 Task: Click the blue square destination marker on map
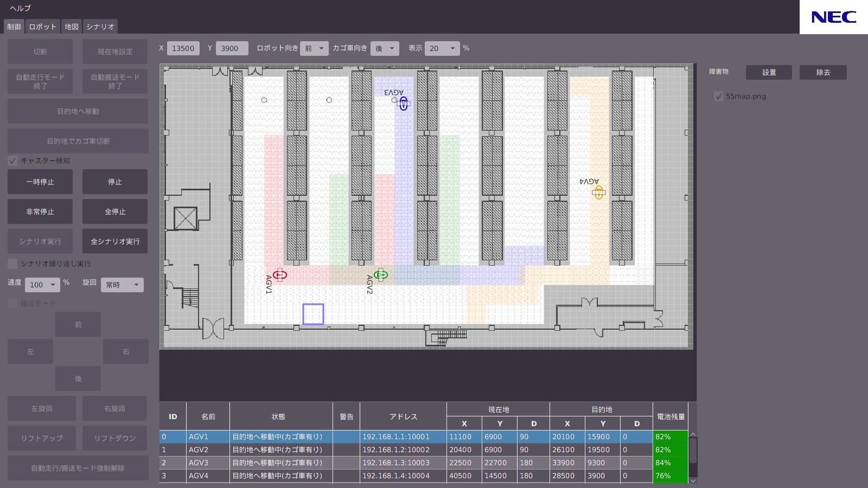pyautogui.click(x=313, y=314)
